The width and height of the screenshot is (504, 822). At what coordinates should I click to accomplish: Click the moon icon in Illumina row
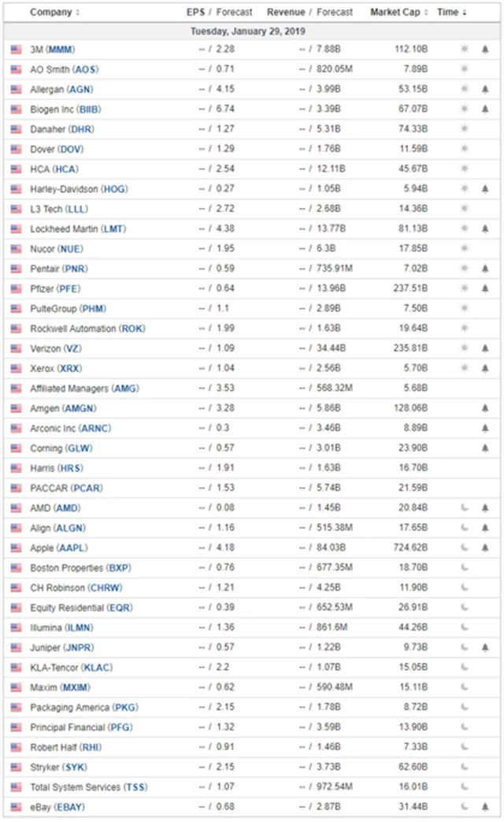tap(465, 627)
